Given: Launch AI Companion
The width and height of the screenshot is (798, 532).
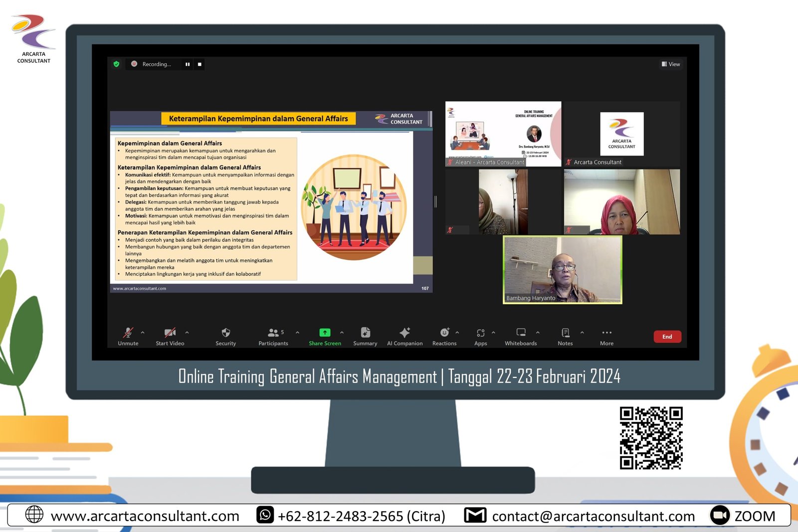Looking at the screenshot, I should tap(404, 333).
